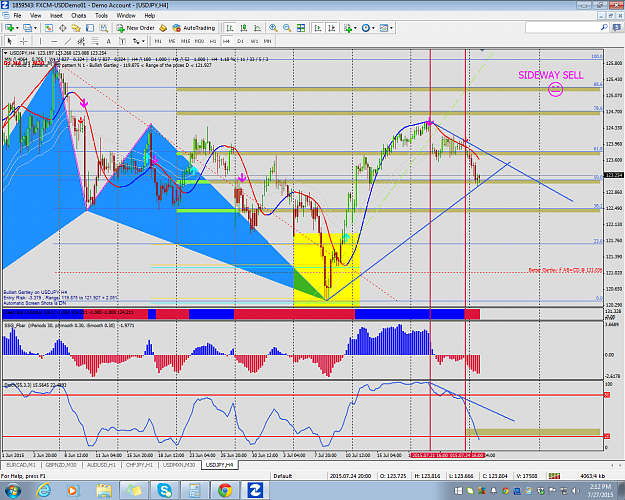The image size is (625, 500).
Task: Open the Indicators list icon
Action: 348,28
